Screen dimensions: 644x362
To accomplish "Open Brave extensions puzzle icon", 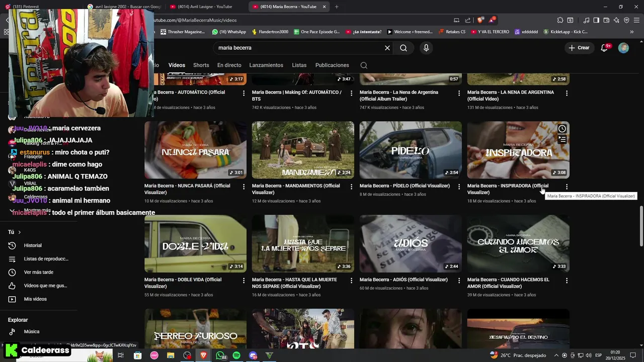I will [560, 20].
